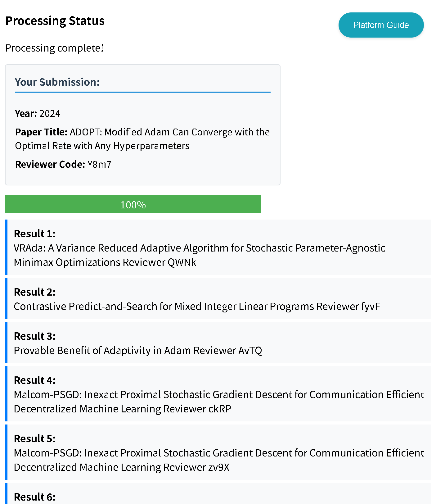Click the Processing Status heading

(55, 21)
